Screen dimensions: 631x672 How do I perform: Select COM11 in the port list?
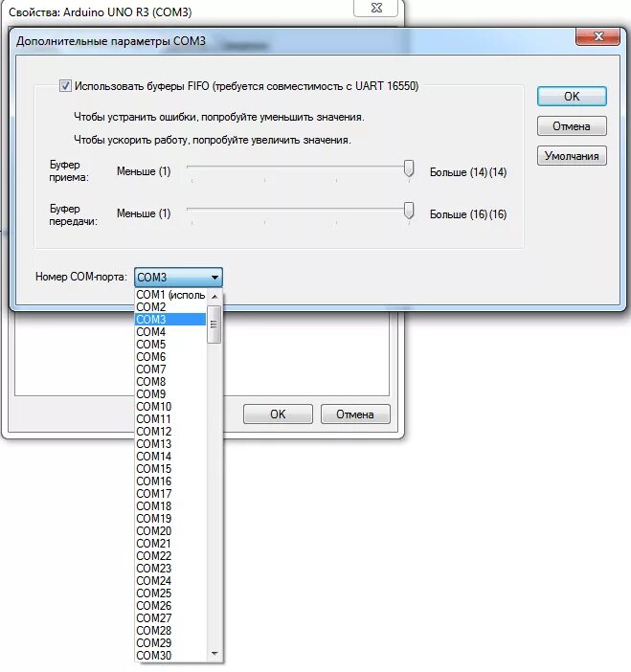click(170, 419)
